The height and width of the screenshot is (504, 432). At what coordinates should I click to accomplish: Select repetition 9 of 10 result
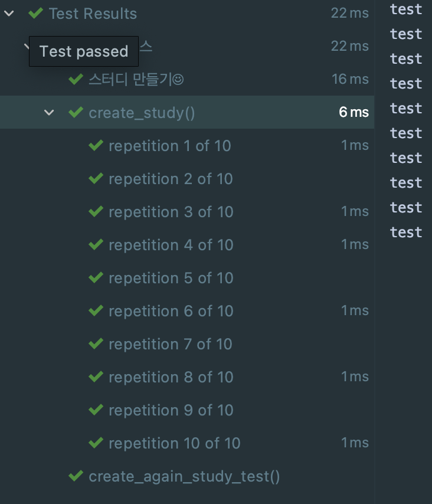pyautogui.click(x=171, y=410)
